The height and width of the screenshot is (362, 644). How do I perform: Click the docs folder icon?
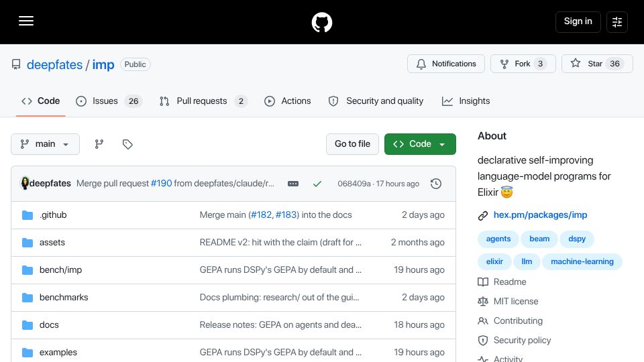pos(28,325)
